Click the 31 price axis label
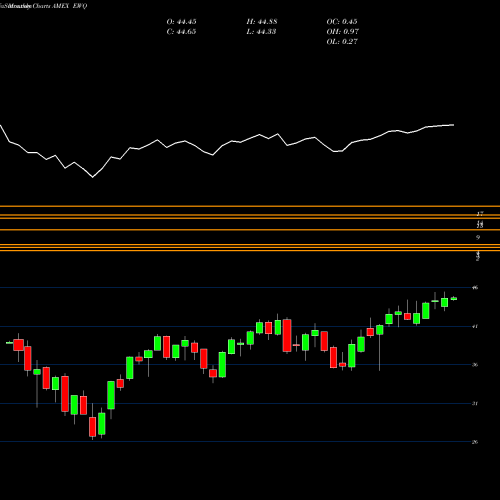Viewport: 500px width, 500px height. click(475, 403)
